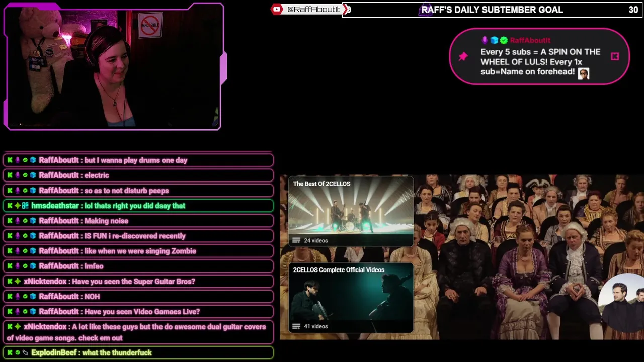644x362 pixels.
Task: Click verified check badge on 'NOH' row
Action: point(25,296)
